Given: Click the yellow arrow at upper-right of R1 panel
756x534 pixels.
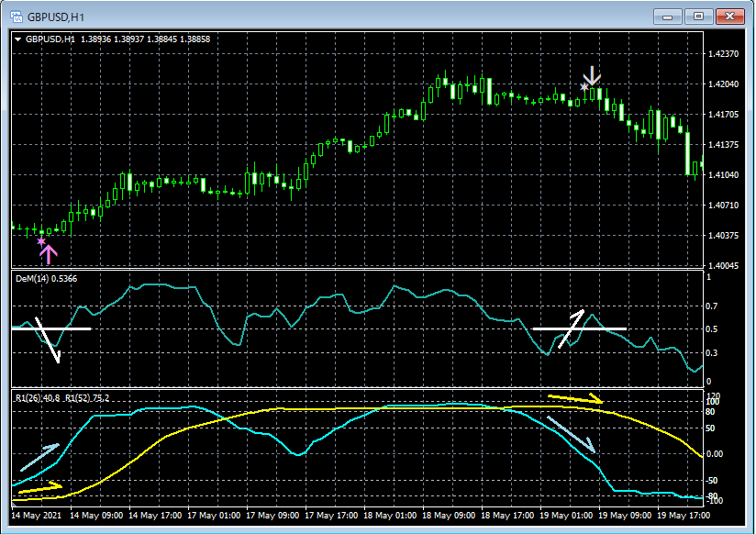Looking at the screenshot, I should tap(575, 398).
